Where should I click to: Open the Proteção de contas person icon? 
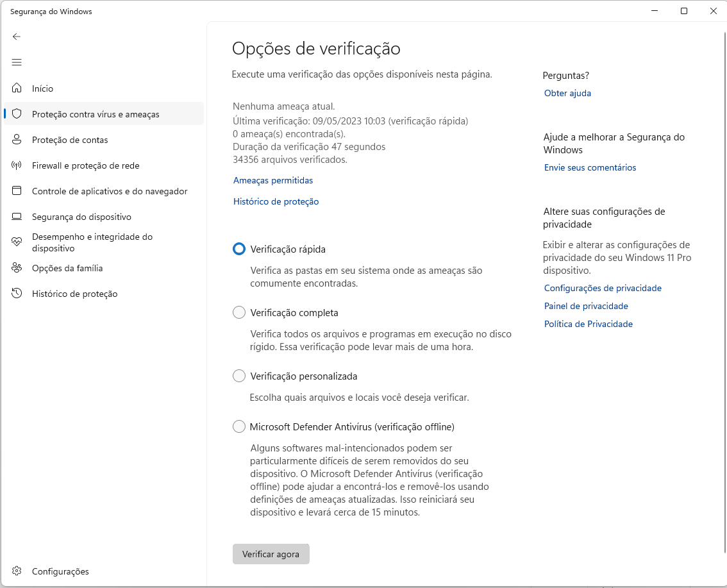point(17,139)
